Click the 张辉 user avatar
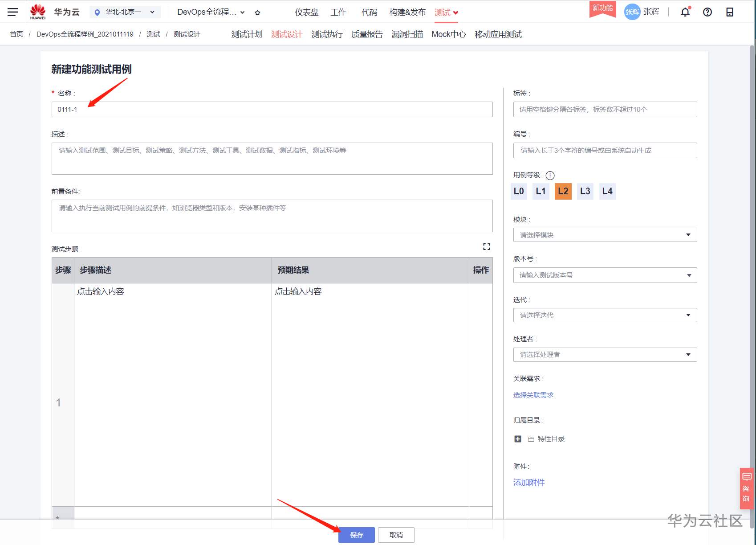The width and height of the screenshot is (756, 545). [x=632, y=12]
